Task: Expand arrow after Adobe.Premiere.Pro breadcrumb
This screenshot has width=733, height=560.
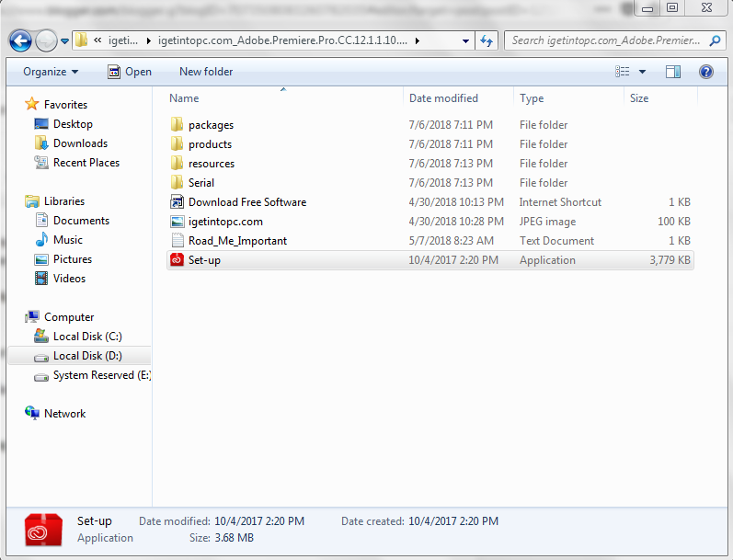Action: (x=417, y=40)
